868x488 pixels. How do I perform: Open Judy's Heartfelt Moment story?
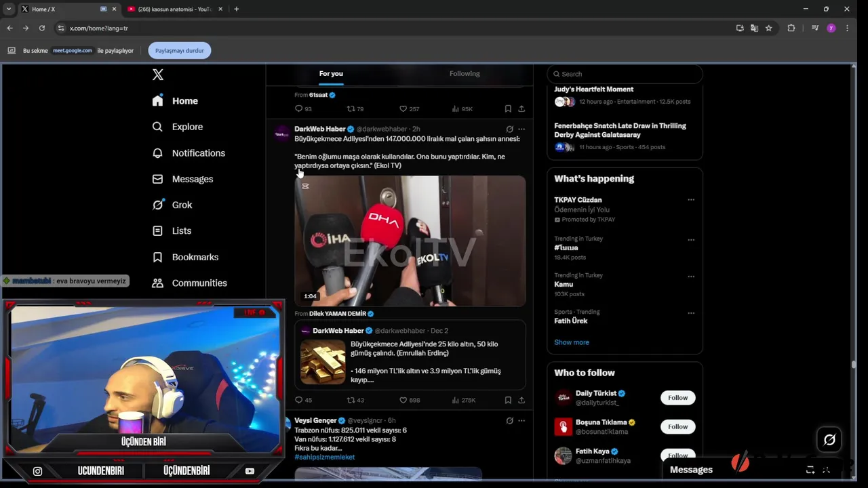(625, 96)
